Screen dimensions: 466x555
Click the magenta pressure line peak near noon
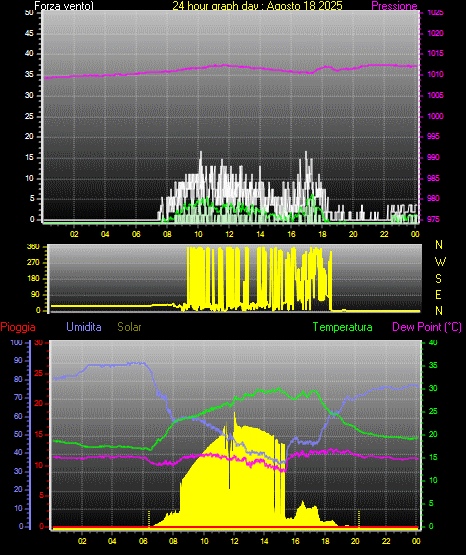pos(224,65)
